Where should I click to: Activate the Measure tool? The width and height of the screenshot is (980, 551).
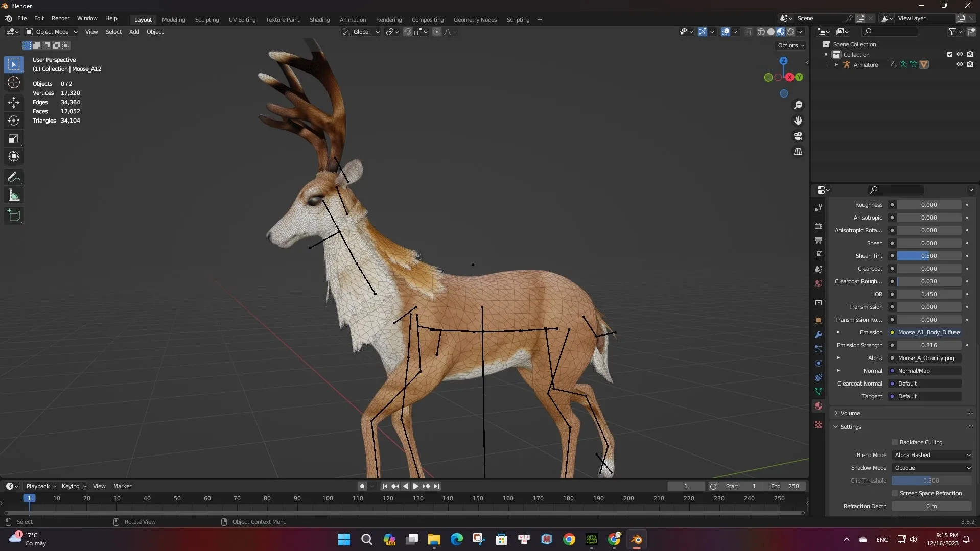(x=14, y=195)
